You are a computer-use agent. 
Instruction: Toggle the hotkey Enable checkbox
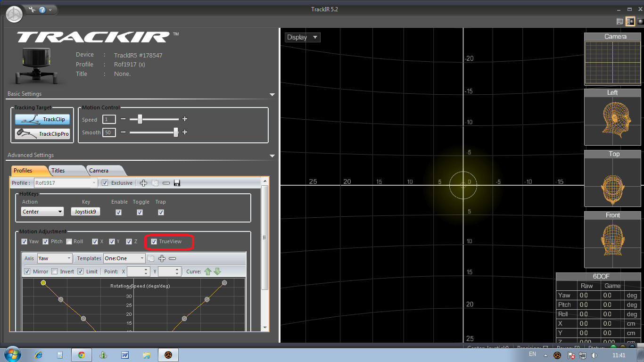118,212
